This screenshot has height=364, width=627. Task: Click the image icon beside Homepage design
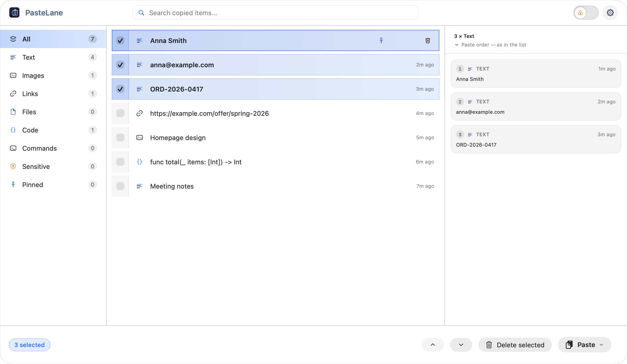pyautogui.click(x=139, y=138)
